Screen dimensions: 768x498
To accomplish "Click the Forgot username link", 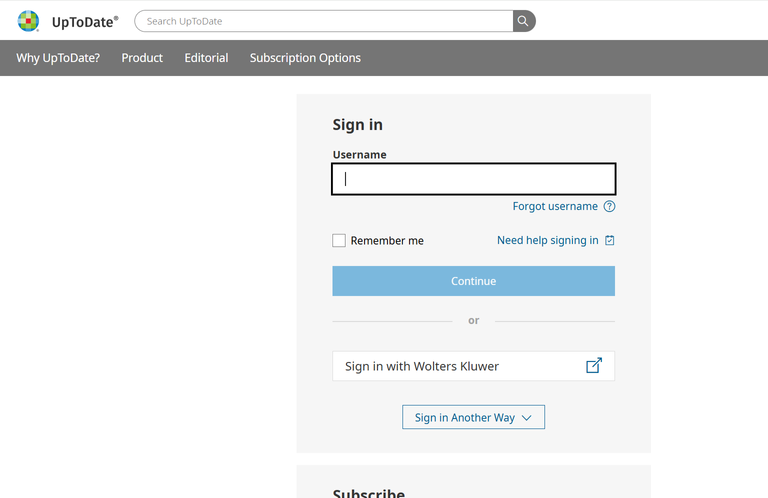I will (555, 207).
